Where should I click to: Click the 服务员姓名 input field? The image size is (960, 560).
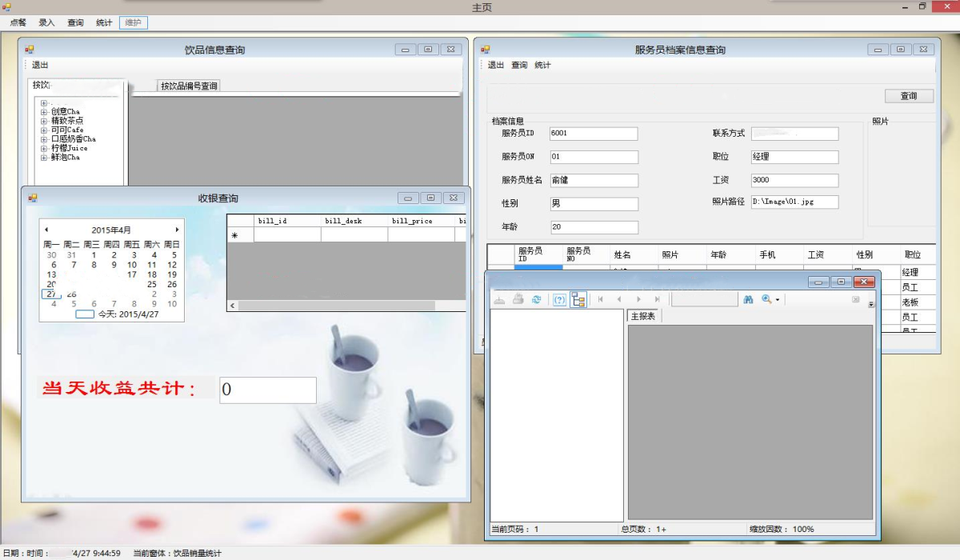pyautogui.click(x=594, y=181)
